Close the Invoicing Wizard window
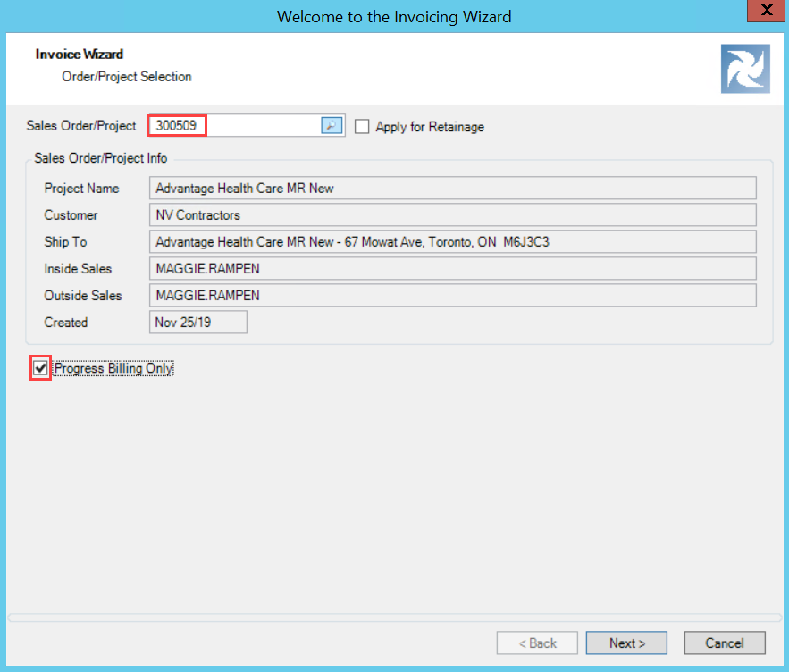Viewport: 789px width, 672px height. [x=767, y=12]
